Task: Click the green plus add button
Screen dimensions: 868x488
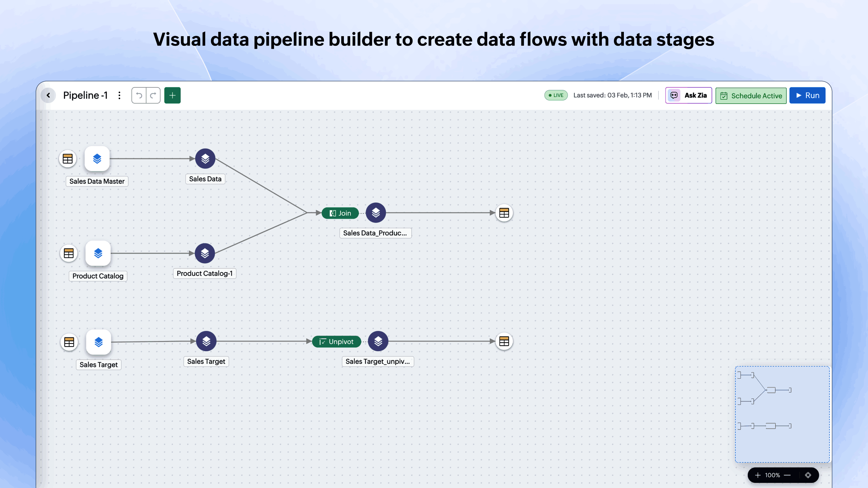Action: (x=172, y=95)
